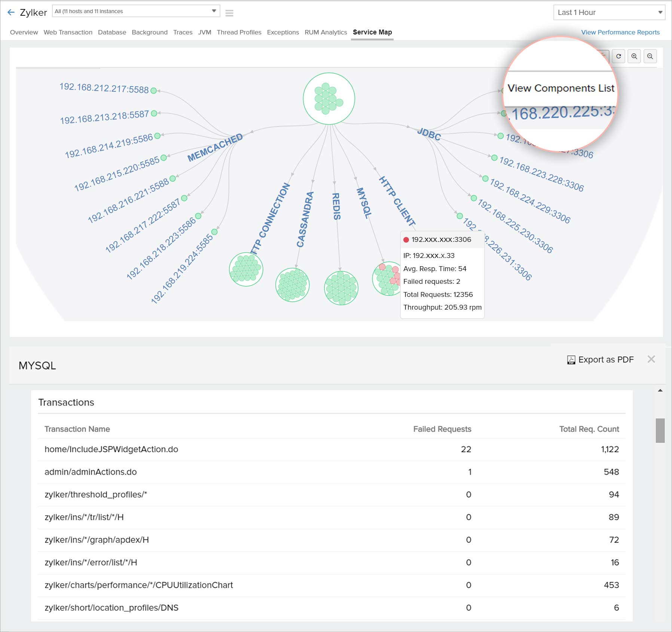Switch to the Web Transaction tab
The width and height of the screenshot is (672, 632).
coord(68,32)
